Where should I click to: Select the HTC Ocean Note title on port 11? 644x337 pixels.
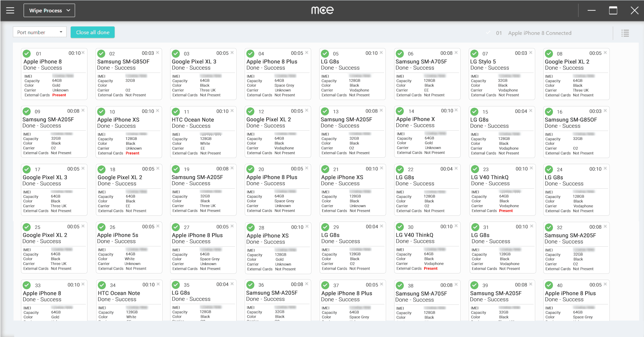click(x=193, y=120)
